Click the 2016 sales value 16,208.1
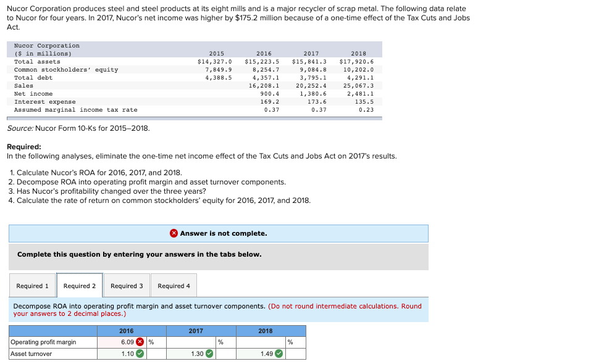This screenshot has height=364, width=612. coord(264,86)
